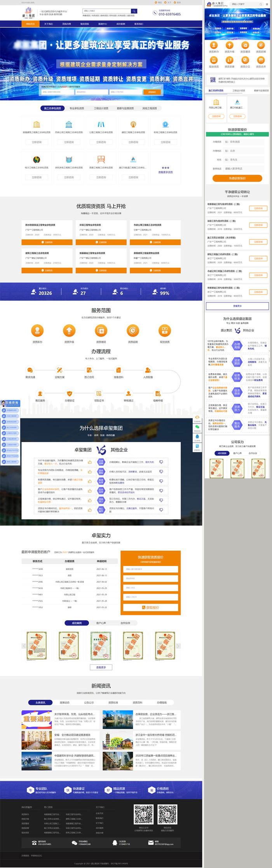Switch to 专业承包资质 tab
This screenshot has width=272, height=868.
pos(77,108)
